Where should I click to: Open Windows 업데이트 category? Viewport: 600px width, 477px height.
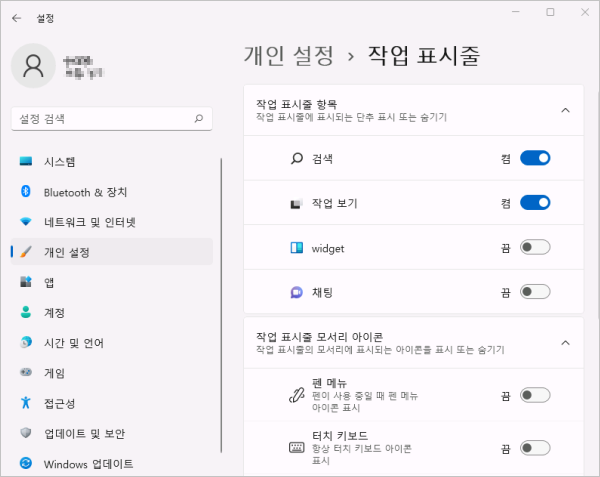pyautogui.click(x=112, y=464)
